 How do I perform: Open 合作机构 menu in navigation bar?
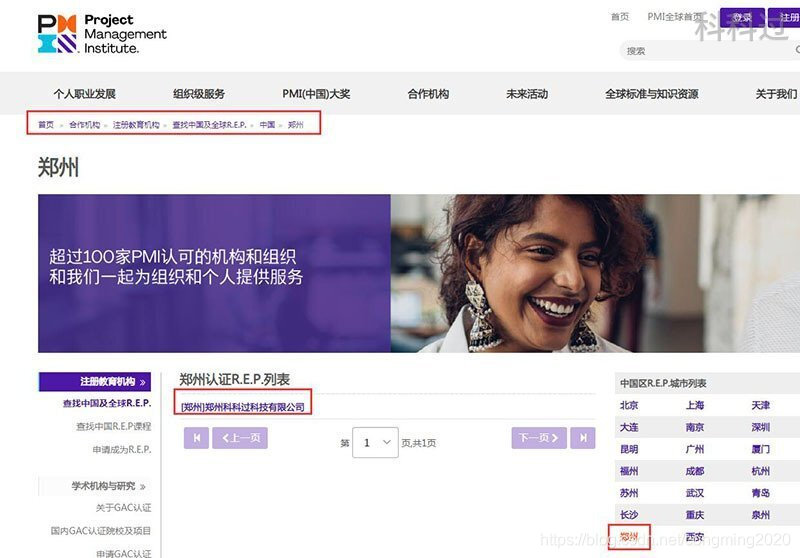click(428, 94)
